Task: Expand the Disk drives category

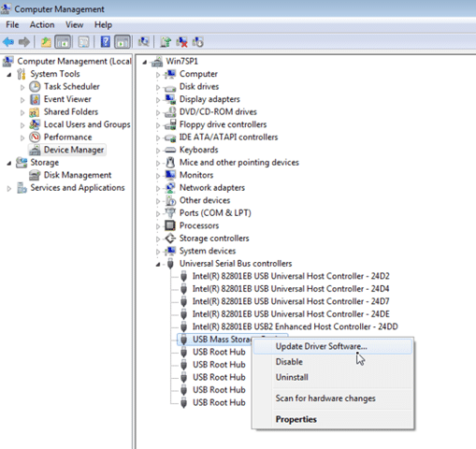Action: point(158,87)
